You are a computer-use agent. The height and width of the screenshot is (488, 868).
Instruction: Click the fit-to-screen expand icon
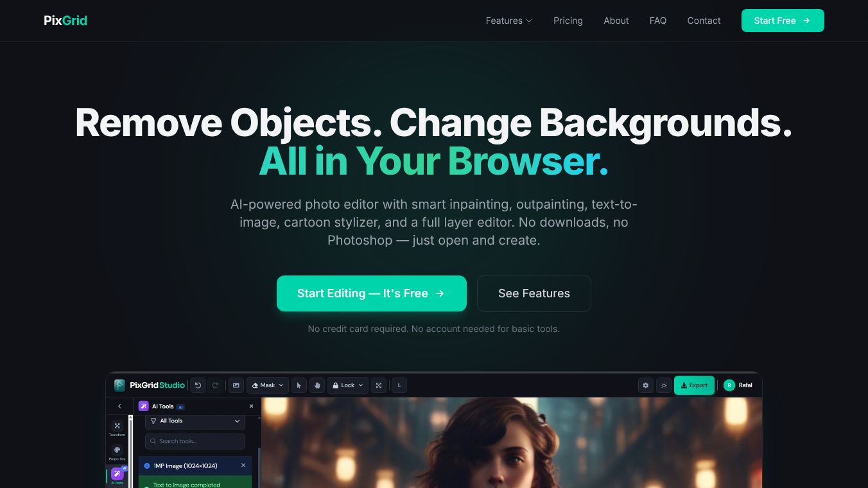[379, 385]
